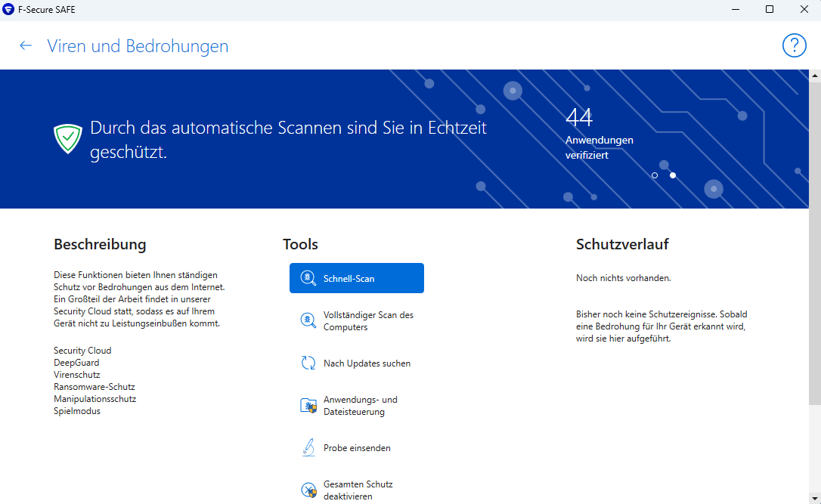
Task: Click the Virenschutz entry
Action: pyautogui.click(x=76, y=374)
